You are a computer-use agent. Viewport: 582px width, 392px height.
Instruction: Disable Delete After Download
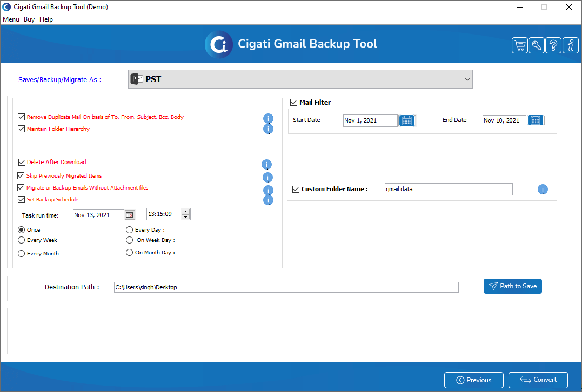pos(22,162)
